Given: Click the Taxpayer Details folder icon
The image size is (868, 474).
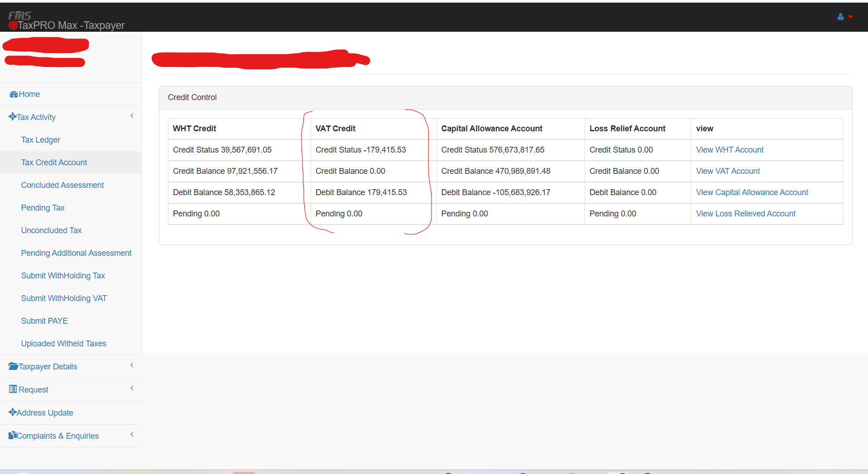Looking at the screenshot, I should pos(13,366).
